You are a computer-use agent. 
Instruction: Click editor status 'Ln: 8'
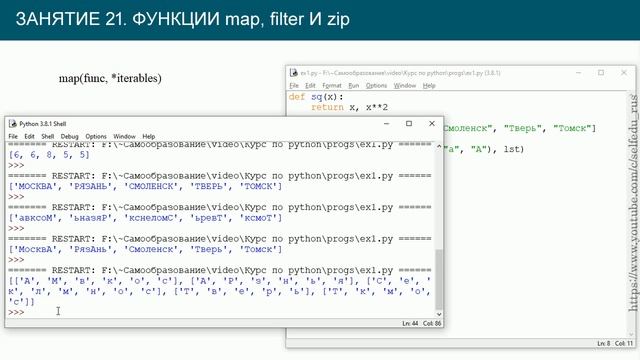[x=603, y=344]
